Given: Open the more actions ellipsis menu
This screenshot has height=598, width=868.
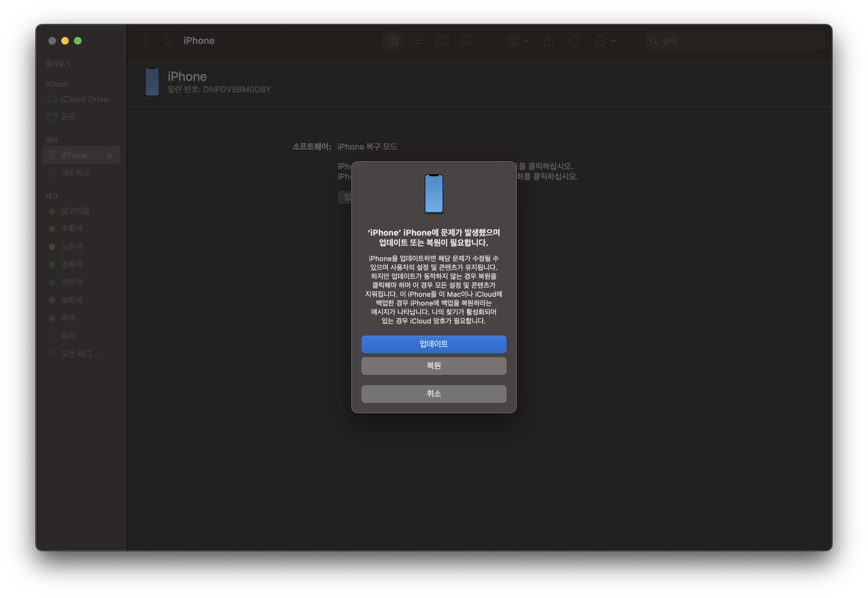Looking at the screenshot, I should click(605, 40).
